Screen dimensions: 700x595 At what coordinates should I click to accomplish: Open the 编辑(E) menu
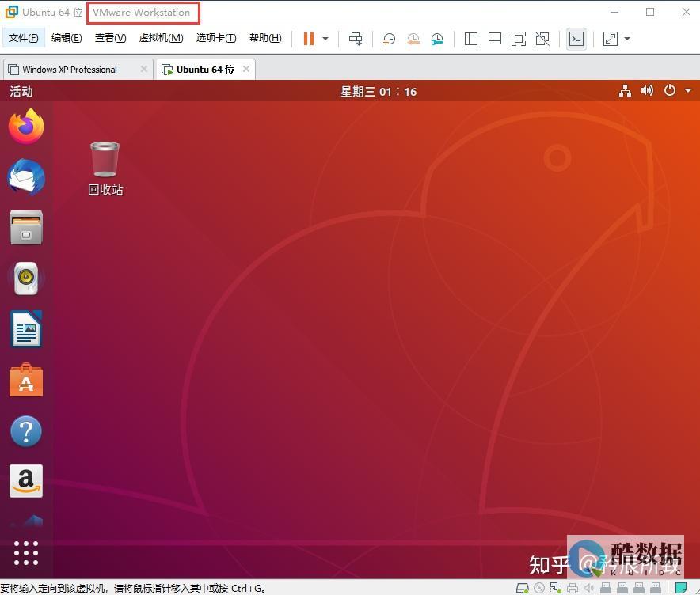(x=67, y=38)
